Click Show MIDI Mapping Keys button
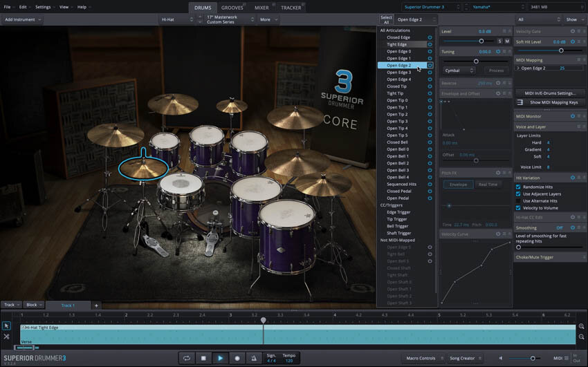This screenshot has height=367, width=588. tap(554, 102)
